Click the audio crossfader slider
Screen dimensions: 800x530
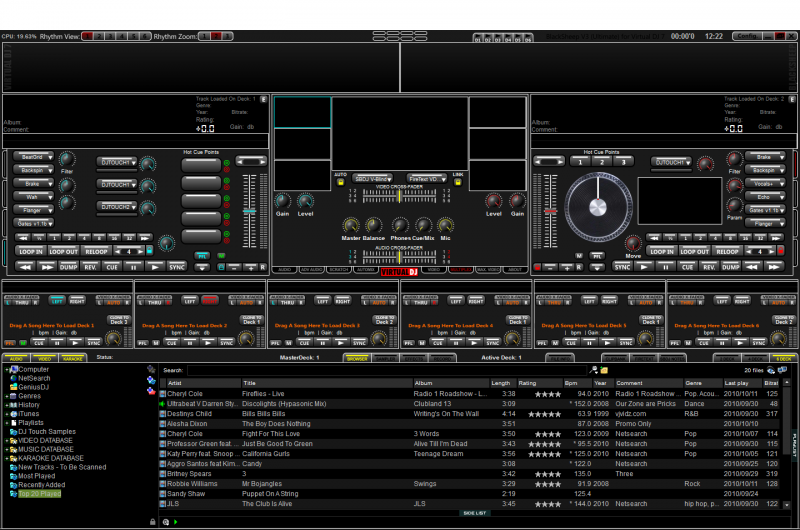(399, 256)
